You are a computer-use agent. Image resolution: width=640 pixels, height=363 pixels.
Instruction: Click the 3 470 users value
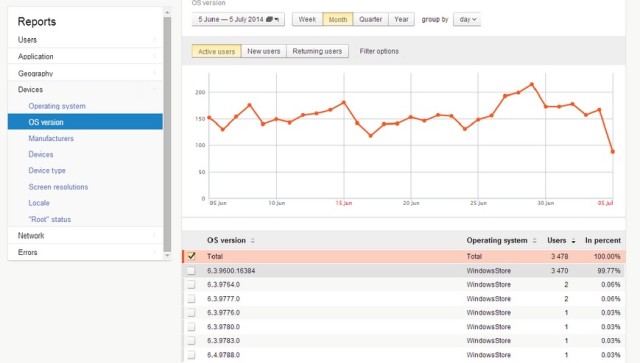pos(559,271)
